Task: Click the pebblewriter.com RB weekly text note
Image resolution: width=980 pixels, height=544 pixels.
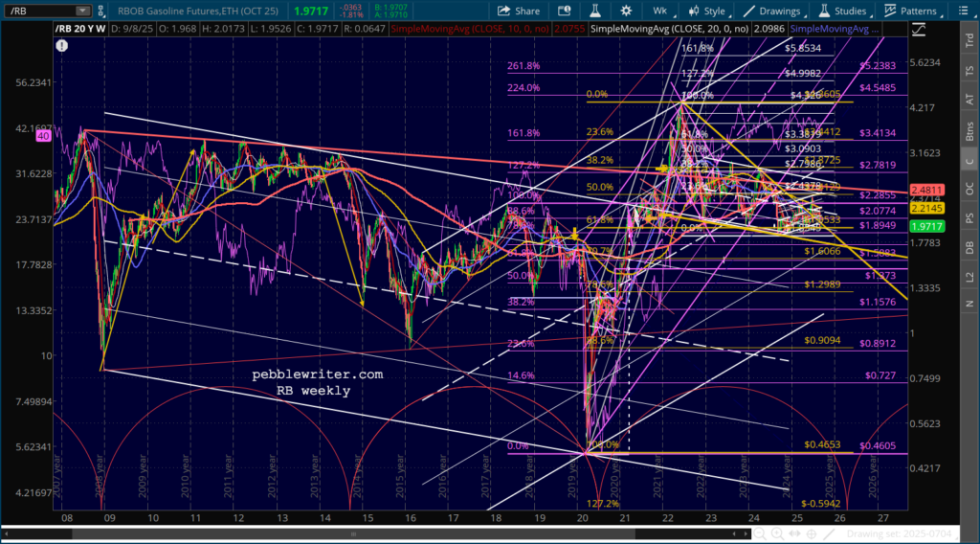Action: 317,382
